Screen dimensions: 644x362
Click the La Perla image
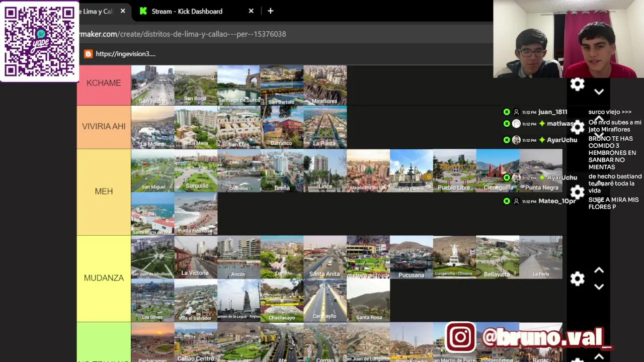(541, 257)
